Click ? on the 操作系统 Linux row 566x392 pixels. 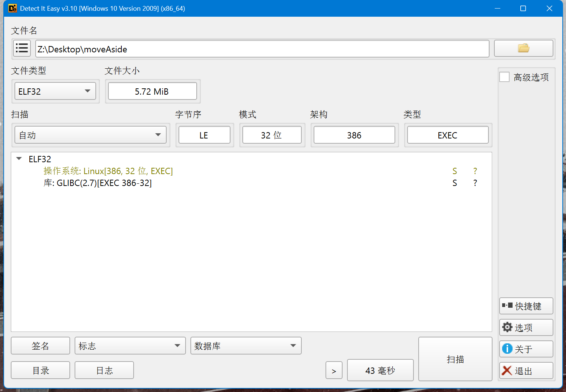click(475, 171)
